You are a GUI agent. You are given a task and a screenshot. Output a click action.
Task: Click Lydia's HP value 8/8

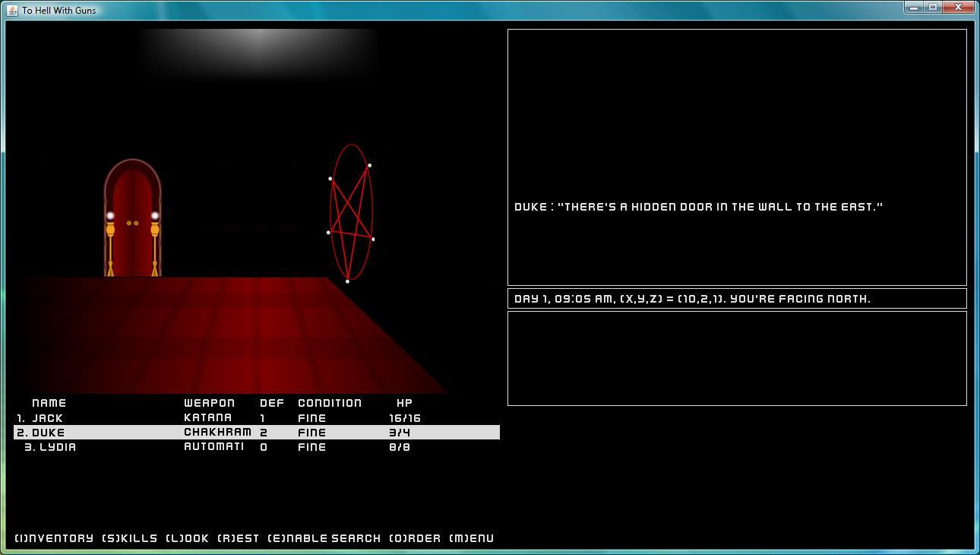(400, 447)
